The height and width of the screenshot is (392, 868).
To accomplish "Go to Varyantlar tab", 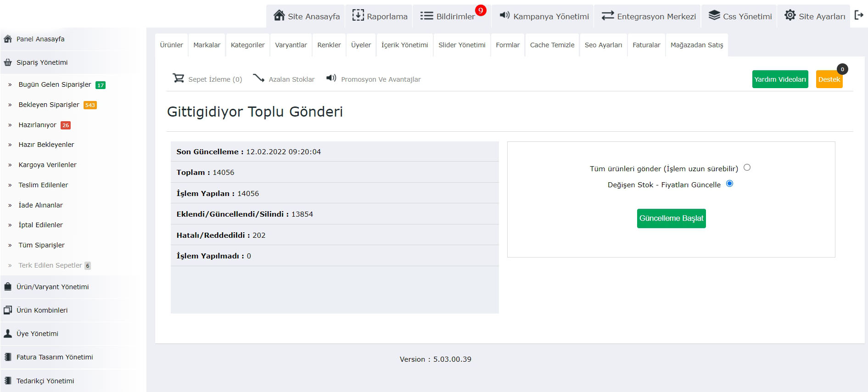I will (x=291, y=45).
